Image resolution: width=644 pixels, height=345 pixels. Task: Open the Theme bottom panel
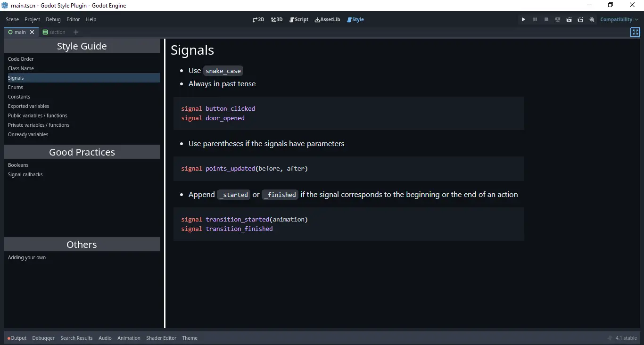pos(190,338)
